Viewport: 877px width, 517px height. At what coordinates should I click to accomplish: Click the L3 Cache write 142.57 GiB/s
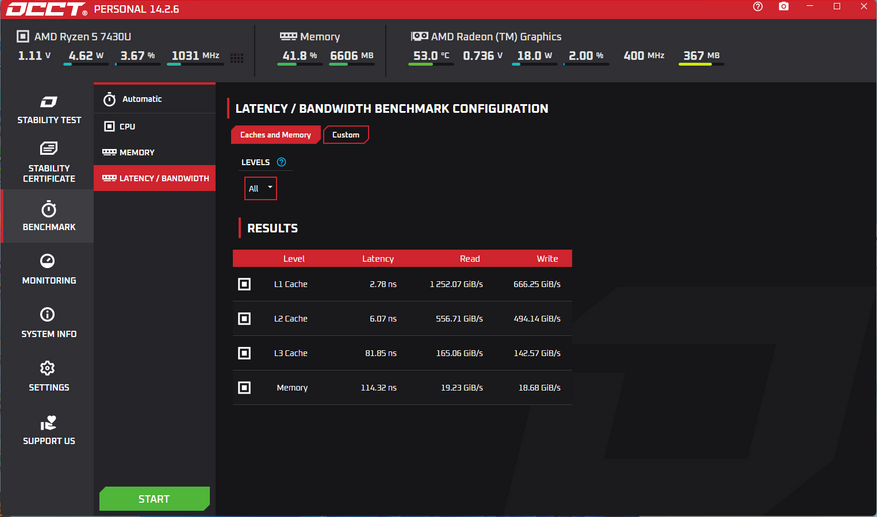pyautogui.click(x=537, y=354)
